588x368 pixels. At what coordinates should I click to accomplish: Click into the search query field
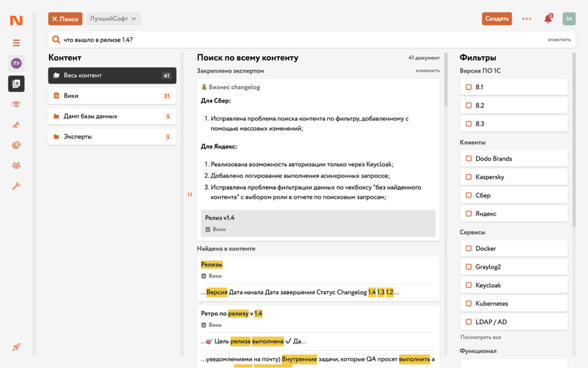pyautogui.click(x=300, y=40)
